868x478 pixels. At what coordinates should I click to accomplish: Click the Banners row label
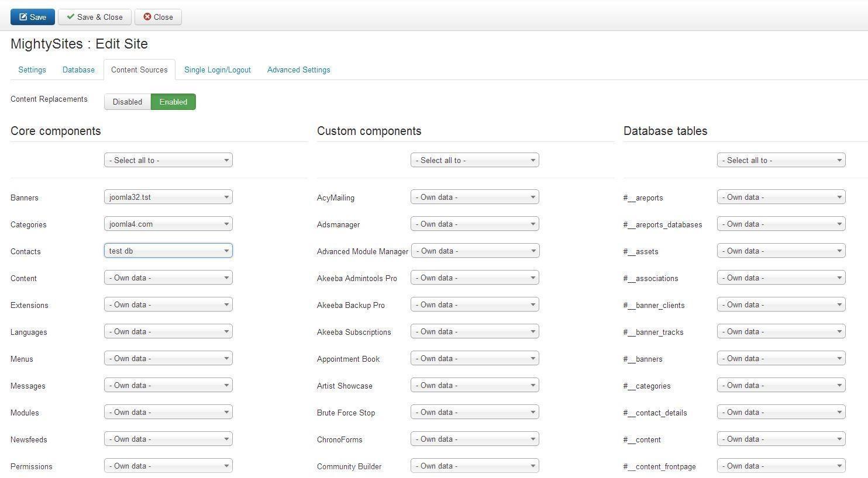click(25, 198)
